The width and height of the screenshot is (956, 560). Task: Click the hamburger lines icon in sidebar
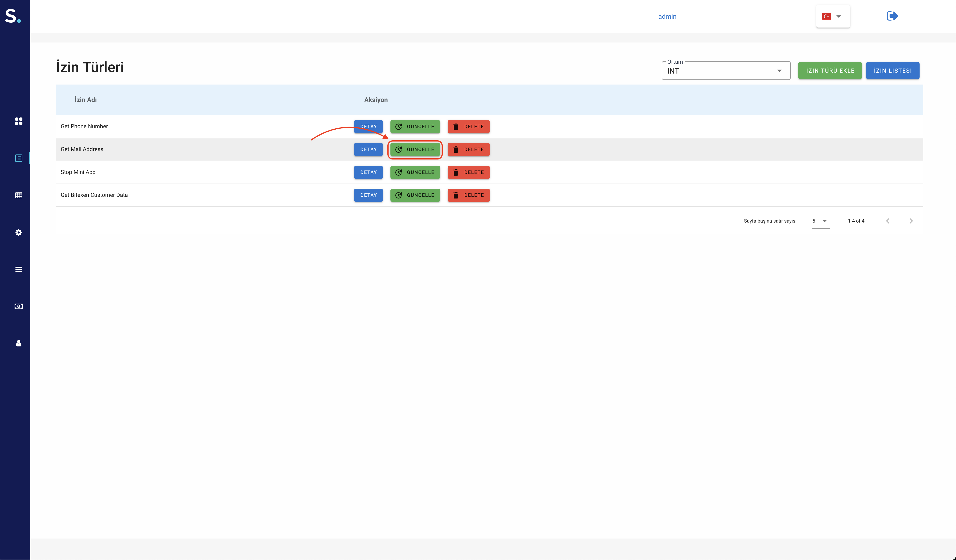(18, 269)
